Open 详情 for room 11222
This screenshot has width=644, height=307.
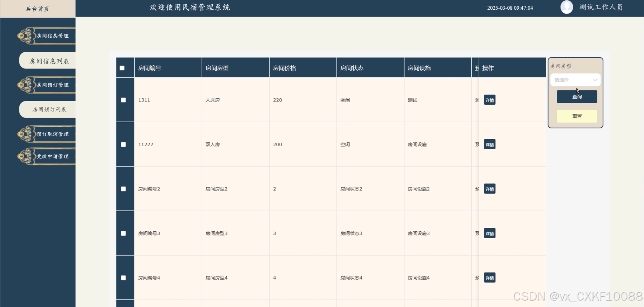(x=490, y=145)
